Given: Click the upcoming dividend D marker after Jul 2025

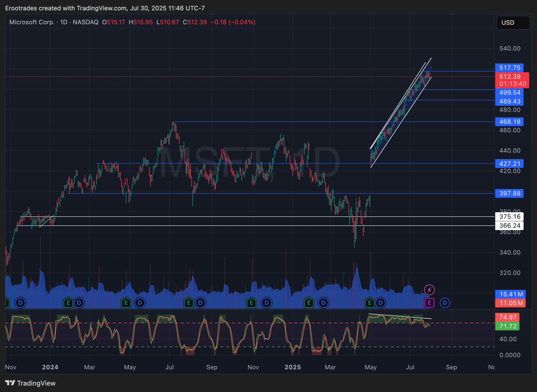Looking at the screenshot, I should click(445, 303).
